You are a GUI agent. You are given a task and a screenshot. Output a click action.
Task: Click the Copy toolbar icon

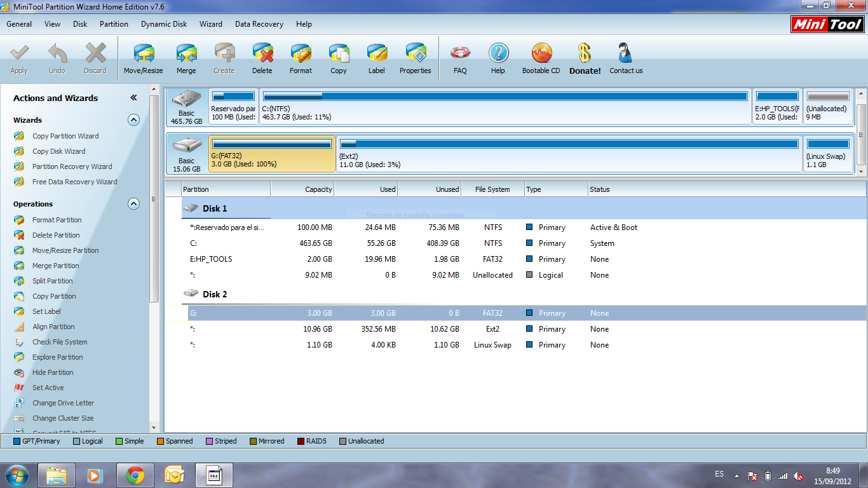click(x=339, y=53)
